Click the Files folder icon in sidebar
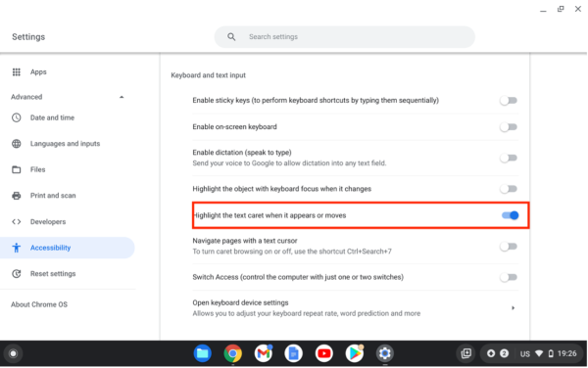 pyautogui.click(x=16, y=169)
